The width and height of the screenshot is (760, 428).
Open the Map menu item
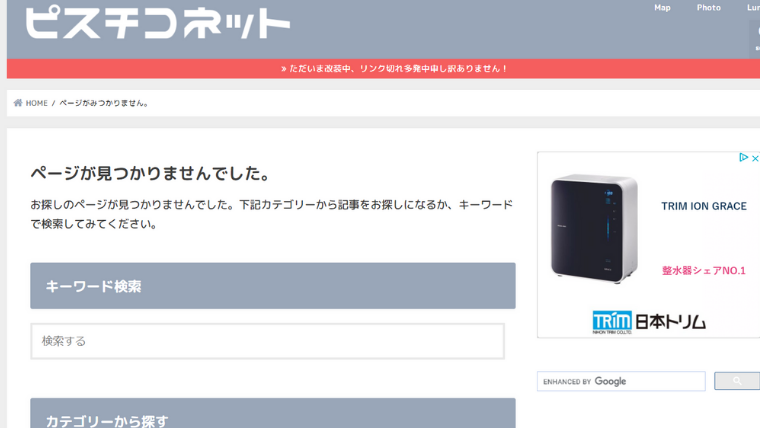(662, 8)
